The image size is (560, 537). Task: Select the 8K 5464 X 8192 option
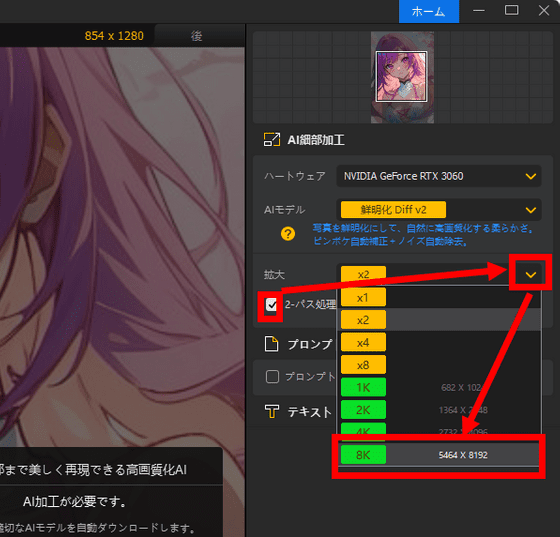439,455
